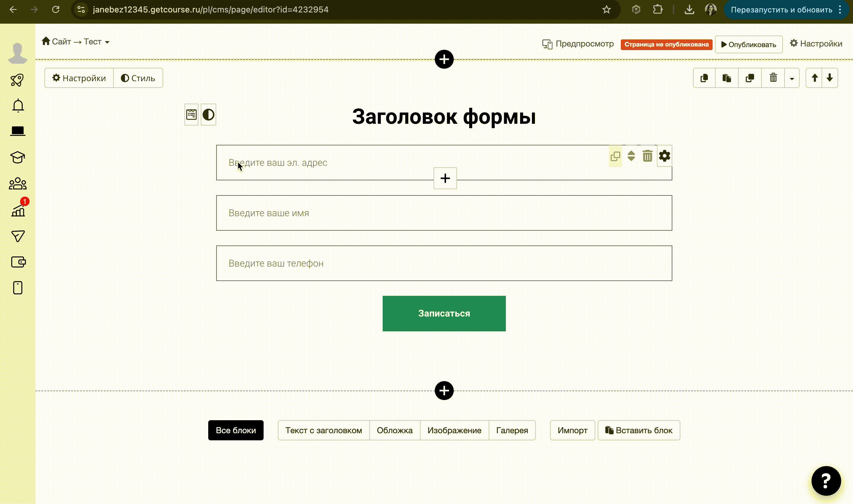
Task: Select the Все блоки tab
Action: point(236,430)
